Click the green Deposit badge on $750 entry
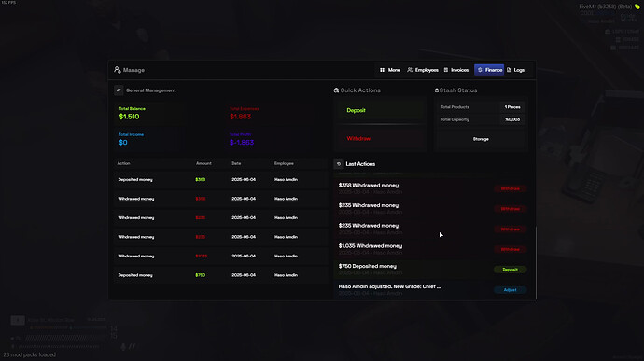The height and width of the screenshot is (361, 644). [511, 270]
